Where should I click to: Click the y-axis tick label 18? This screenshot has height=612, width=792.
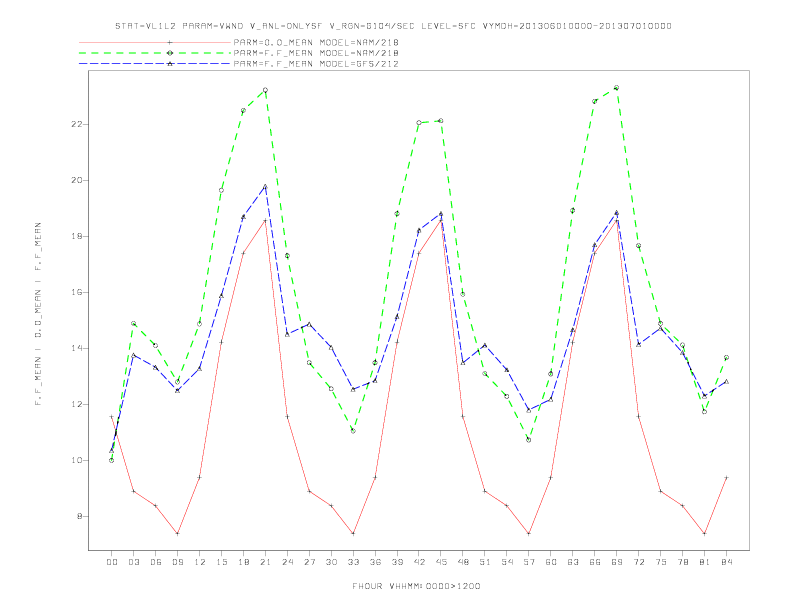click(x=76, y=237)
